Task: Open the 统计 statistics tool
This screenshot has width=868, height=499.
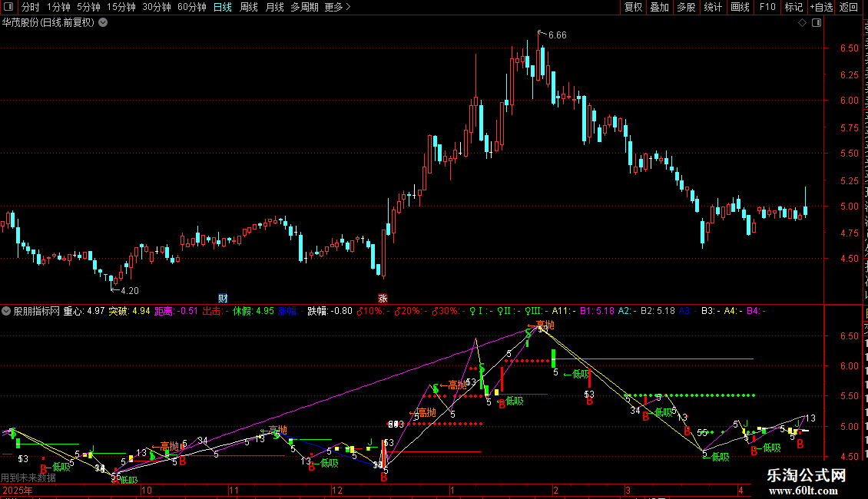Action: 713,7
